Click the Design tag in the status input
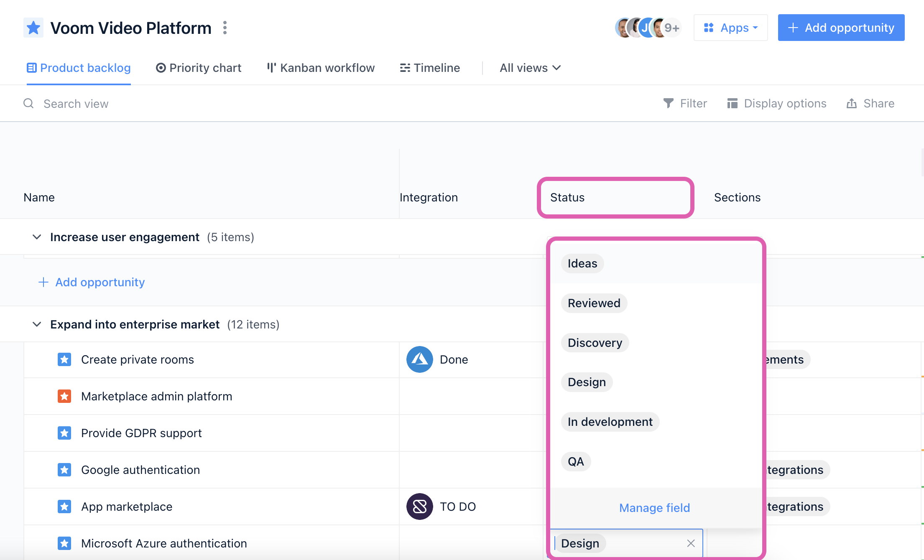Viewport: 924px width, 560px height. click(580, 543)
